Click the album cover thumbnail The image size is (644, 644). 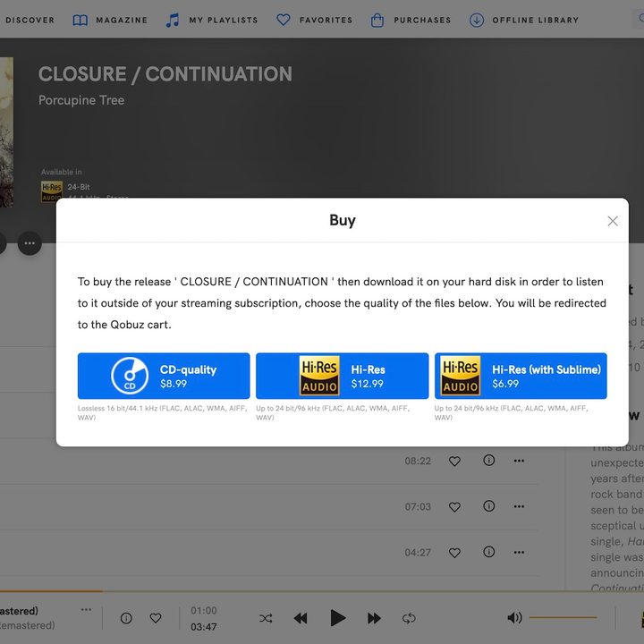coord(6,131)
